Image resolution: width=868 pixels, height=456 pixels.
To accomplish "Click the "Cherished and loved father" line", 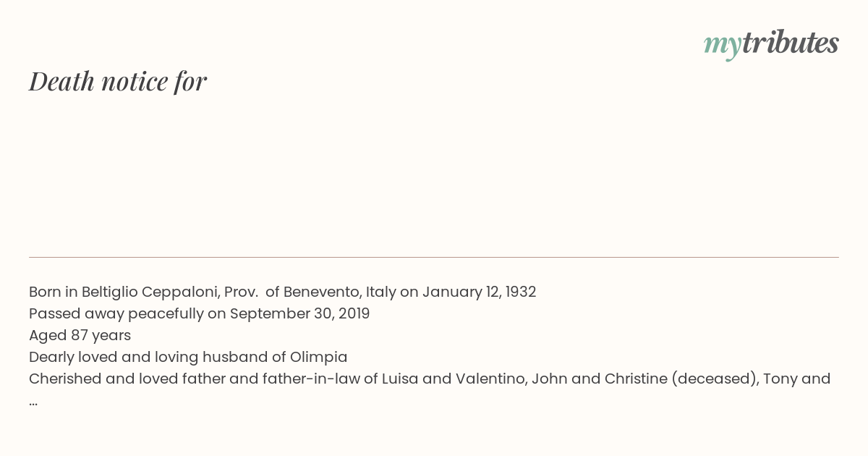I will point(430,379).
